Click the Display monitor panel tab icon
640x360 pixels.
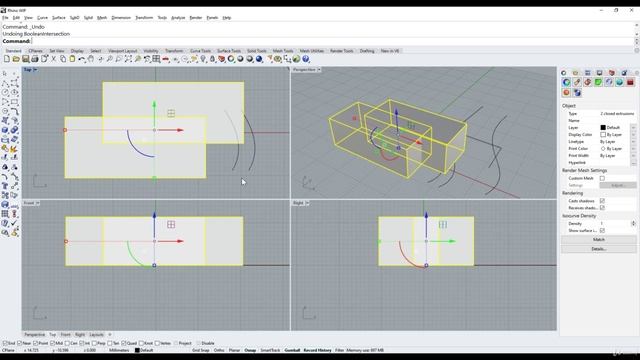pos(600,73)
